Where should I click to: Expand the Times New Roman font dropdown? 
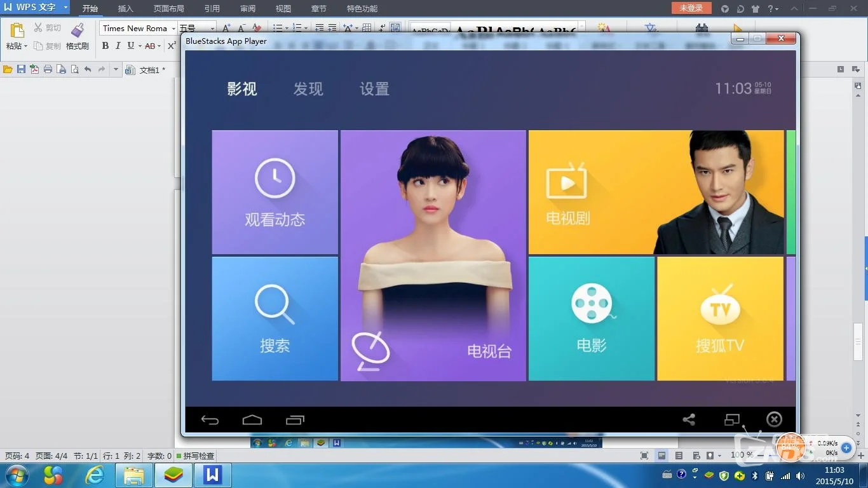click(173, 29)
